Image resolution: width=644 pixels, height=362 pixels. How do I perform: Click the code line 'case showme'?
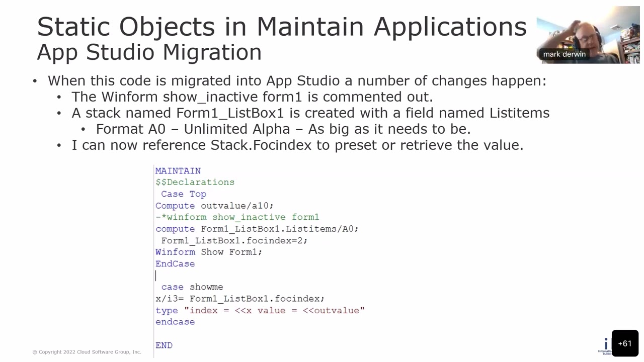coord(192,287)
